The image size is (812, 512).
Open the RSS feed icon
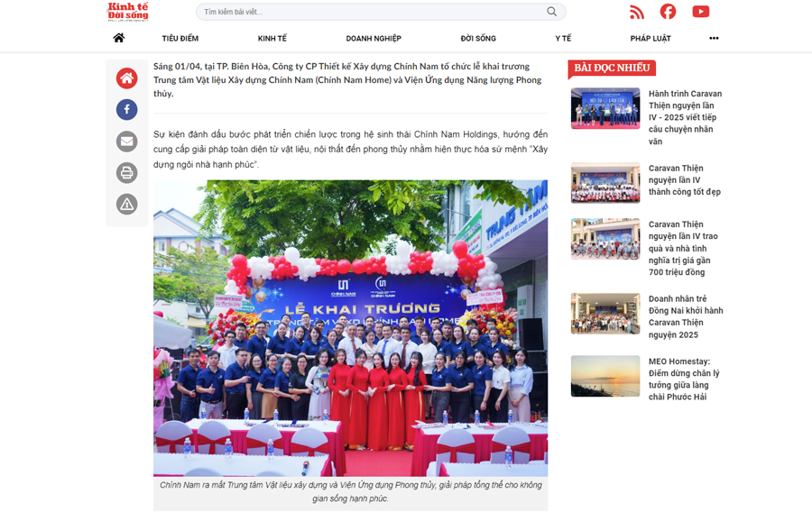636,12
